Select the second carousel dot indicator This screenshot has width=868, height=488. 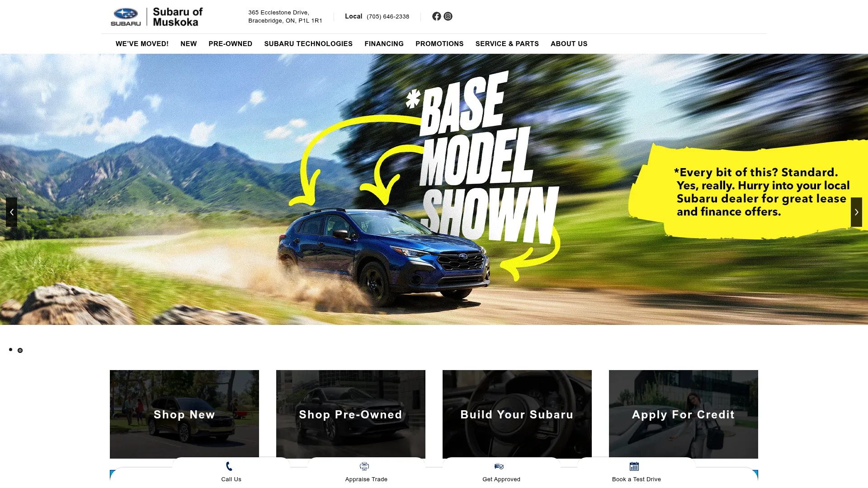coord(20,350)
